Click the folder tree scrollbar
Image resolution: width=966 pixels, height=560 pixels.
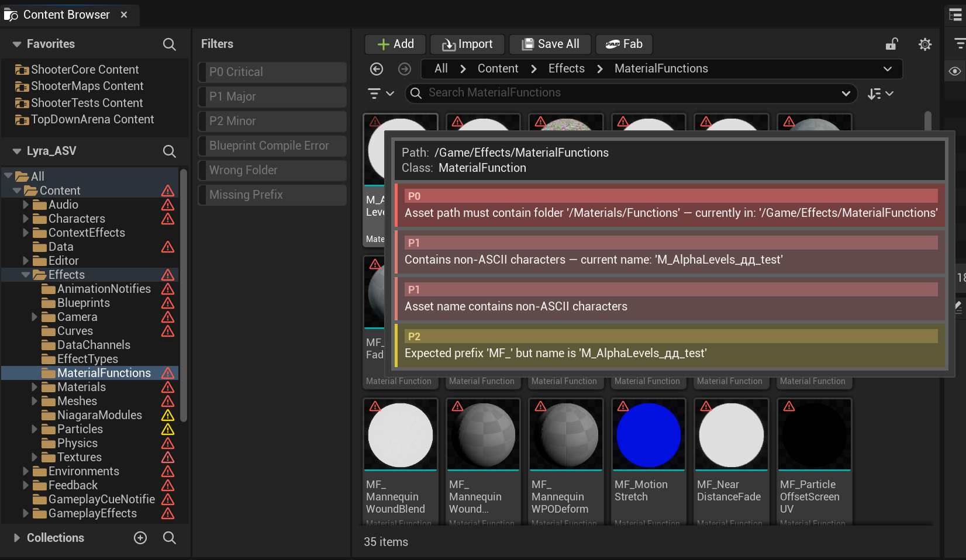(x=184, y=295)
